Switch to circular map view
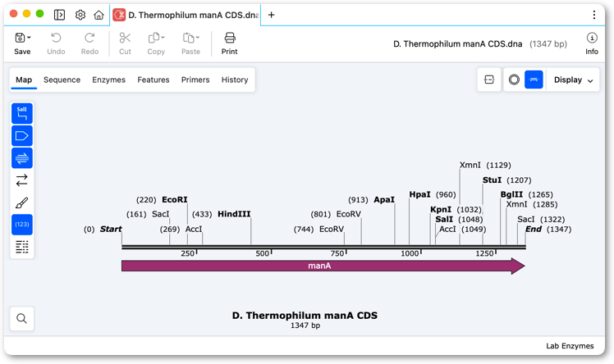The height and width of the screenshot is (364, 614). pos(514,80)
